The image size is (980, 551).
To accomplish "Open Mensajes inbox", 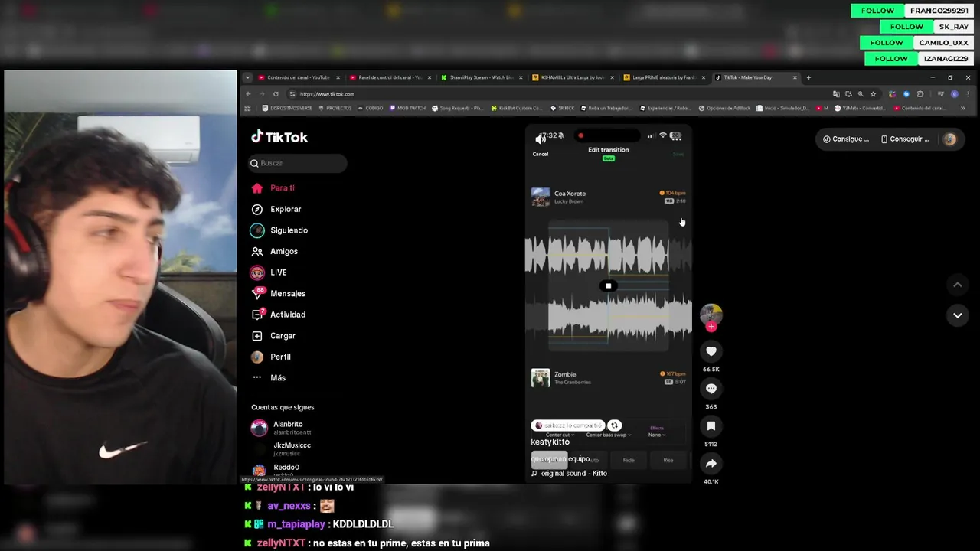I will tap(278, 293).
